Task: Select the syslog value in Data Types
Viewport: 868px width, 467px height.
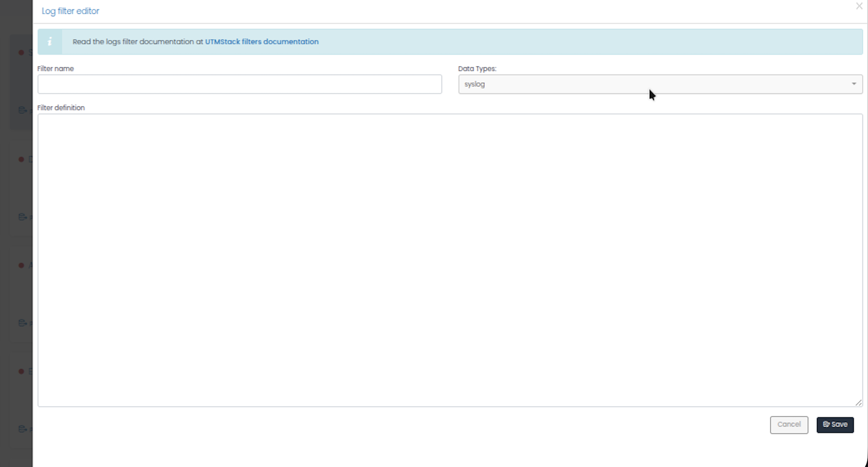Action: click(474, 84)
